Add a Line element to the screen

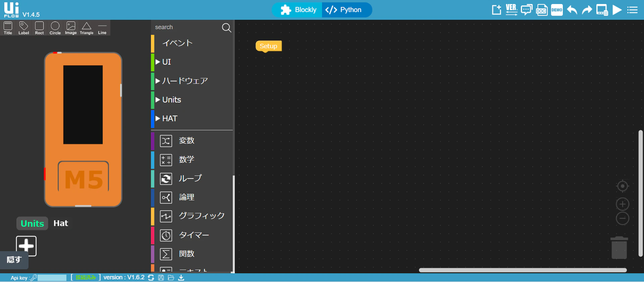(x=102, y=28)
